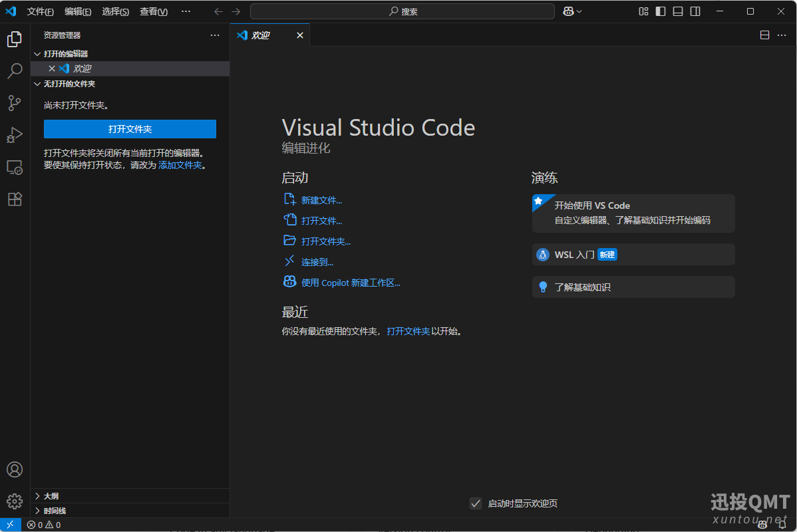The image size is (797, 532).
Task: Toggle the secondary side bar
Action: point(695,11)
